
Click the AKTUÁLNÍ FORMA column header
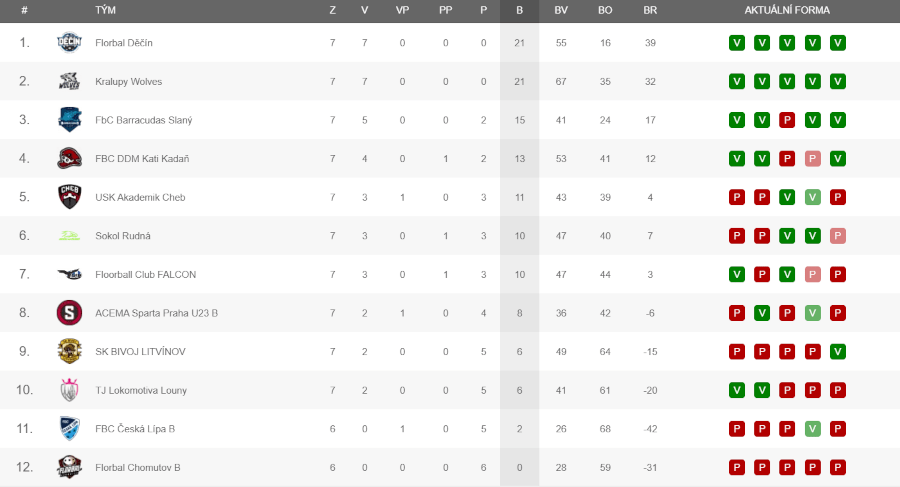pyautogui.click(x=787, y=10)
